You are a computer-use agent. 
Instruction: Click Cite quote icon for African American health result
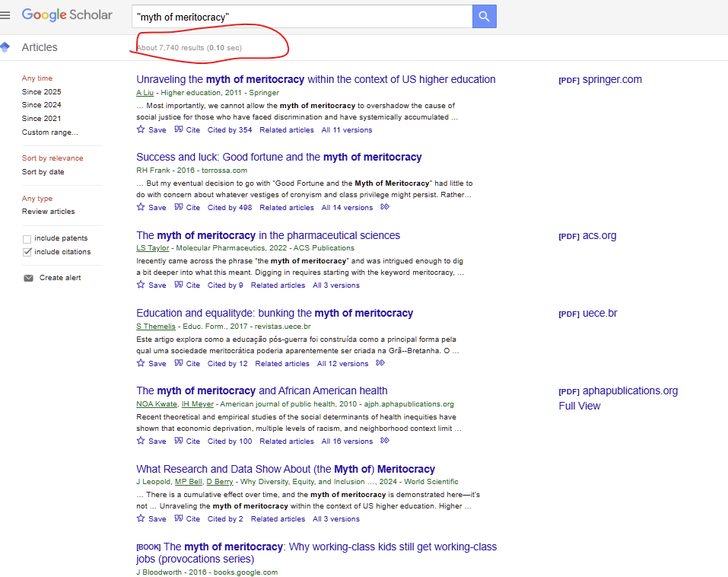(x=179, y=441)
